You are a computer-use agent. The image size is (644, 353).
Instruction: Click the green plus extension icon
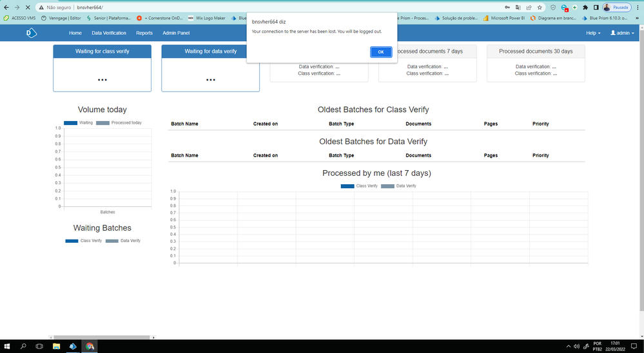tap(574, 7)
